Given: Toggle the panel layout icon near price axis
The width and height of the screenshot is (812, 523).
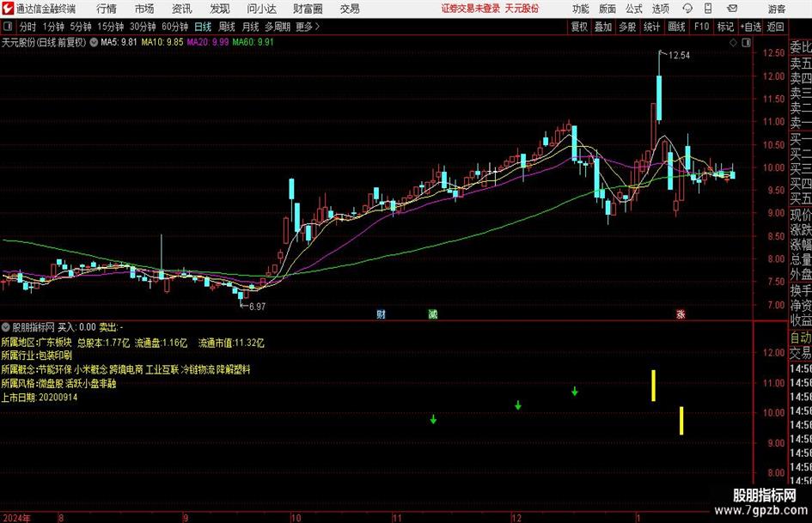Looking at the screenshot, I should (746, 43).
